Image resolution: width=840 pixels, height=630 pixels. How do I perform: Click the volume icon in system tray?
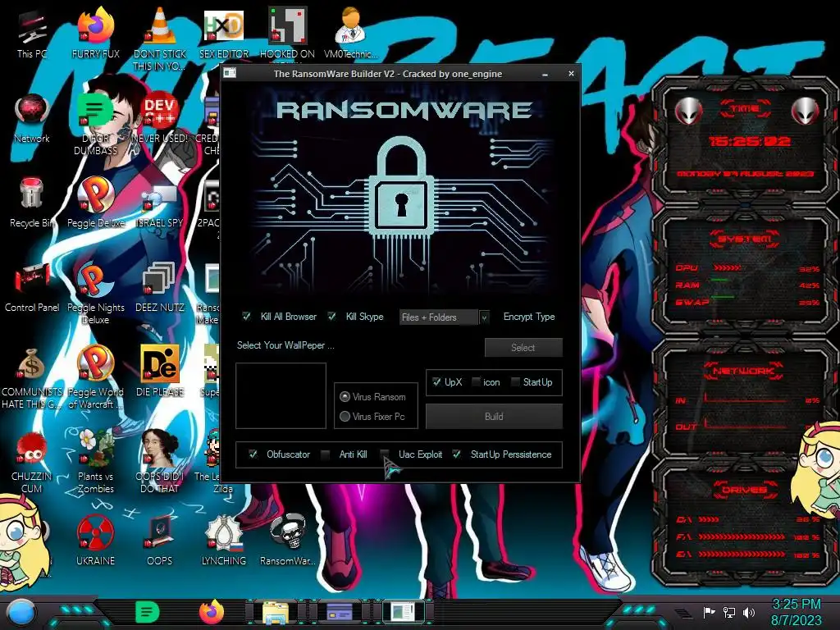click(x=749, y=612)
